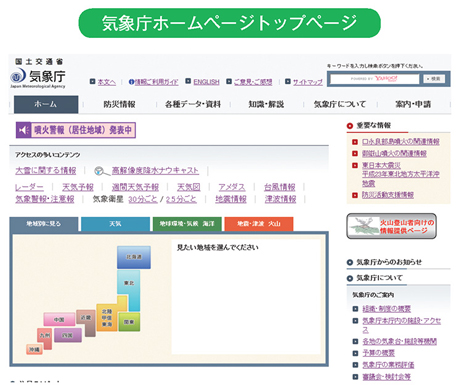
Task: Open the 週間天気予報 link
Action: click(x=135, y=187)
